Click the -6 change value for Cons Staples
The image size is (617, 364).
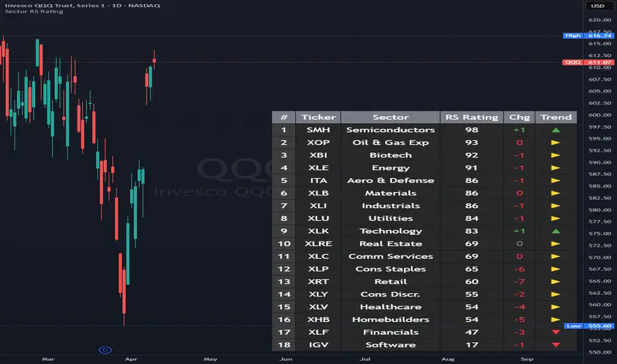click(x=520, y=269)
